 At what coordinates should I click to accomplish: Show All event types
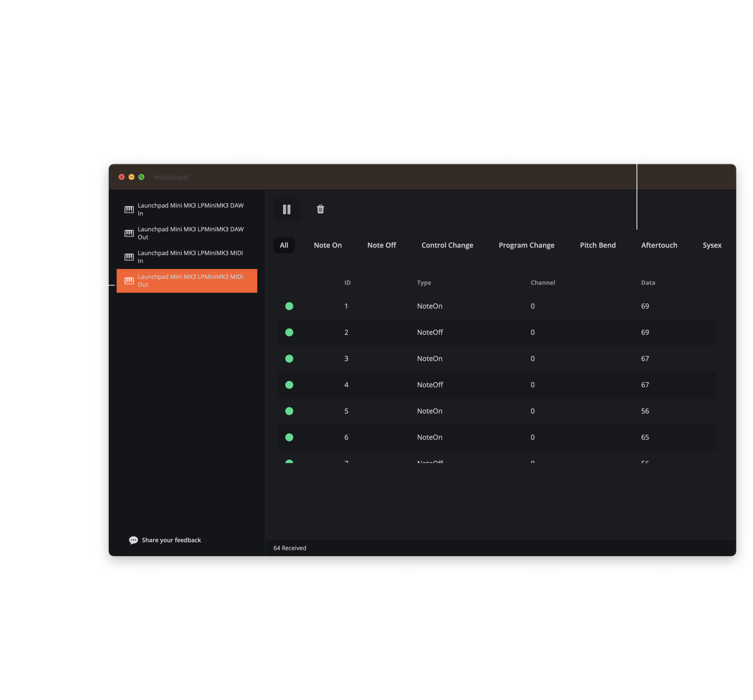284,245
